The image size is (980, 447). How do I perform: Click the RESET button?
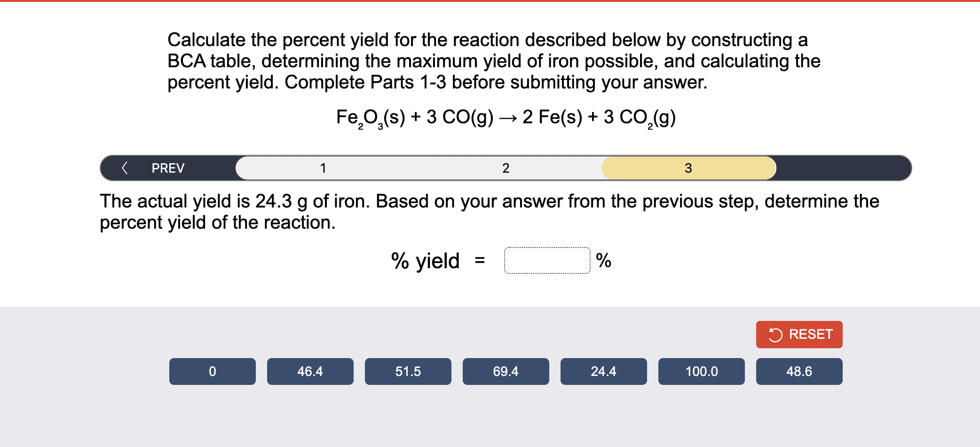coord(798,334)
